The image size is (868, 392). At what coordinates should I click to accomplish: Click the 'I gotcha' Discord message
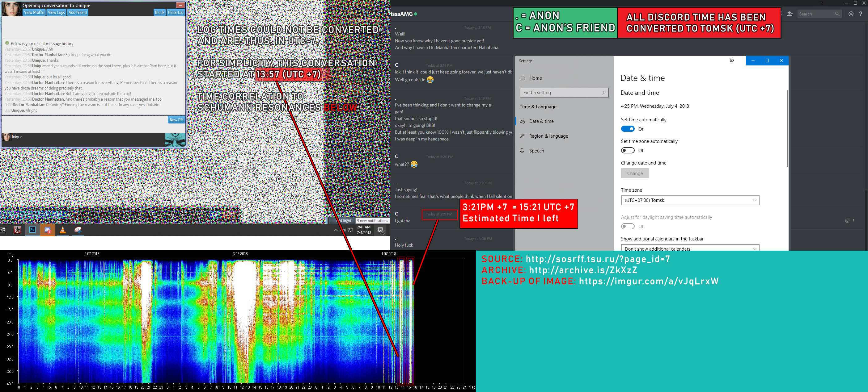tap(403, 221)
